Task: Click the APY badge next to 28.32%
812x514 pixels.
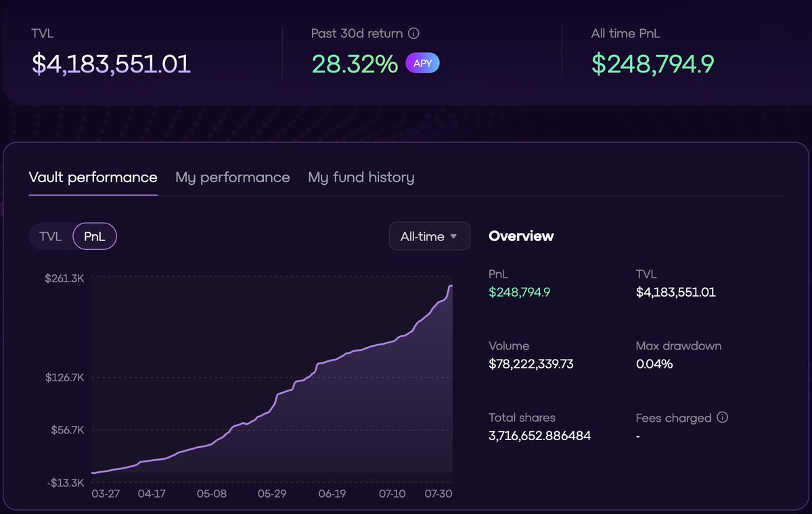Action: tap(422, 62)
